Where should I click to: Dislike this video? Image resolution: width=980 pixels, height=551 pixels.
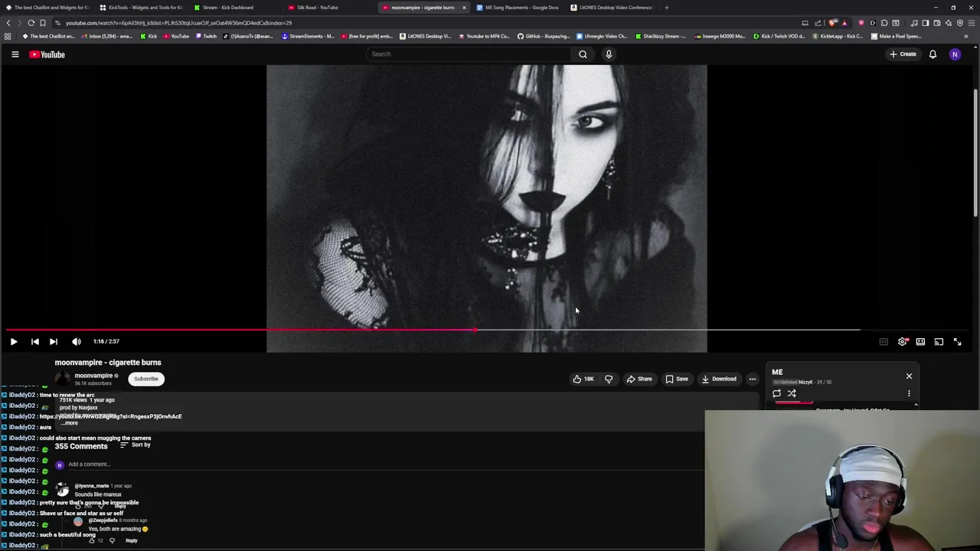(x=609, y=379)
